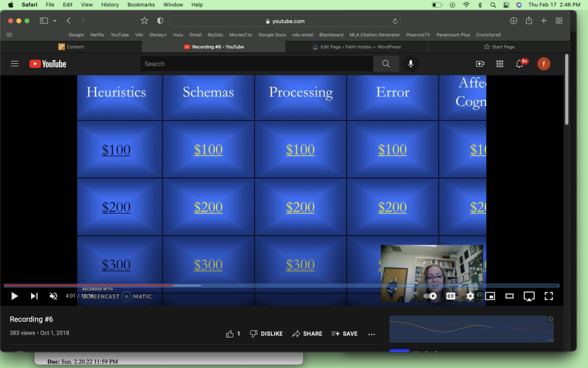Click the Wi-Fi status icon
The height and width of the screenshot is (368, 588).
coord(466,5)
